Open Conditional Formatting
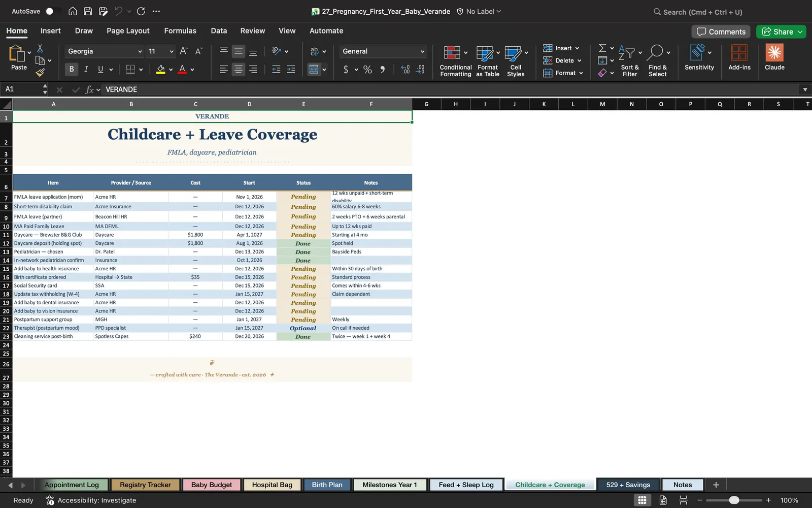Image resolution: width=812 pixels, height=508 pixels. (455, 61)
